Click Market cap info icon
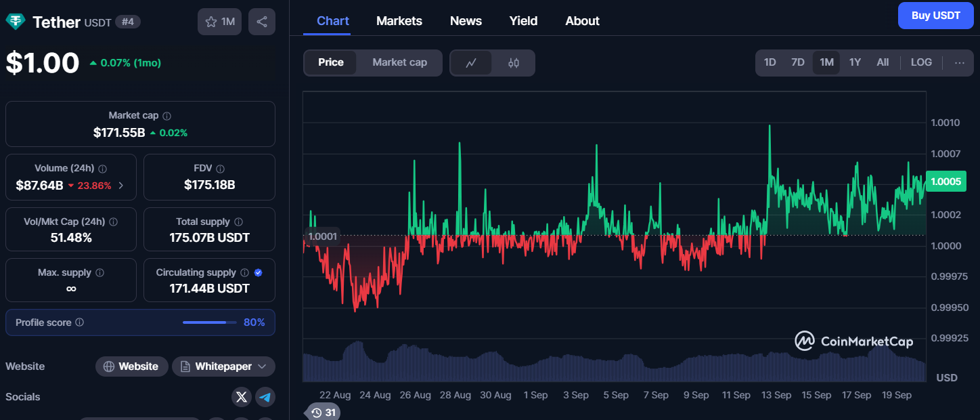The width and height of the screenshot is (980, 420). click(167, 116)
